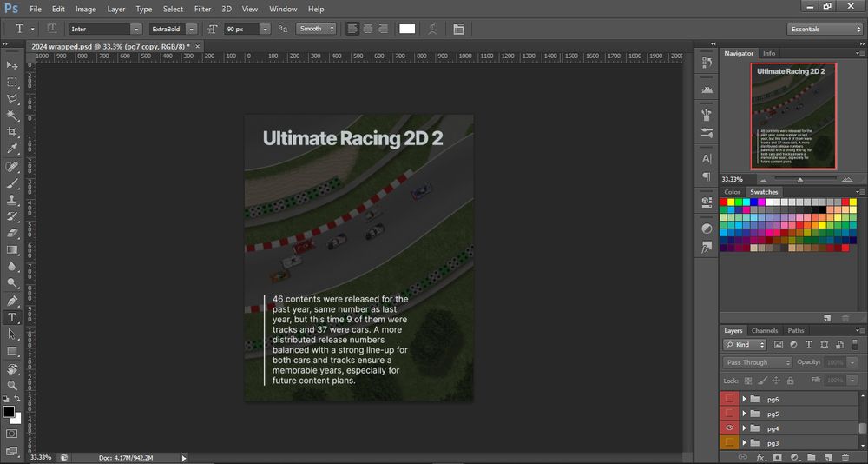This screenshot has height=464, width=868.
Task: Show the pg5 layer group
Action: pos(729,413)
